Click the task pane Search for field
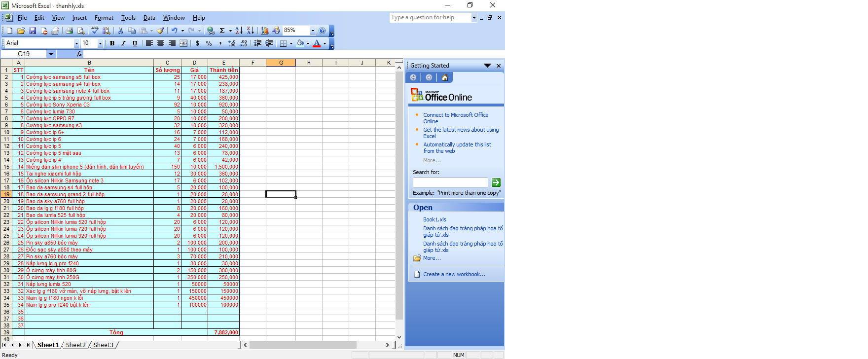The width and height of the screenshot is (868, 359). (x=450, y=182)
